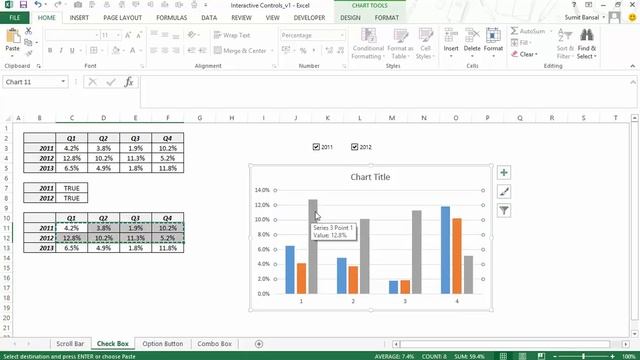Click the Chart Elements plus button

504,173
